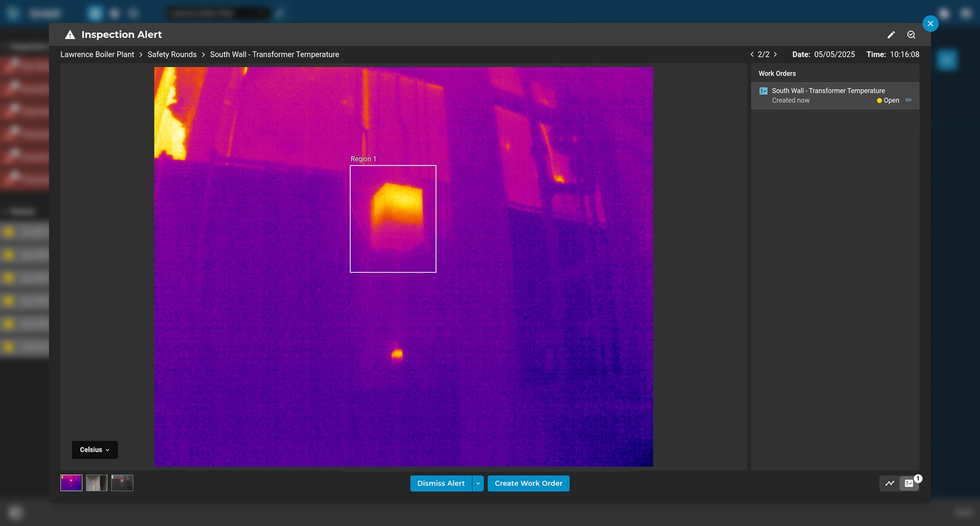
Task: Select the thermal image thumbnail
Action: [71, 483]
